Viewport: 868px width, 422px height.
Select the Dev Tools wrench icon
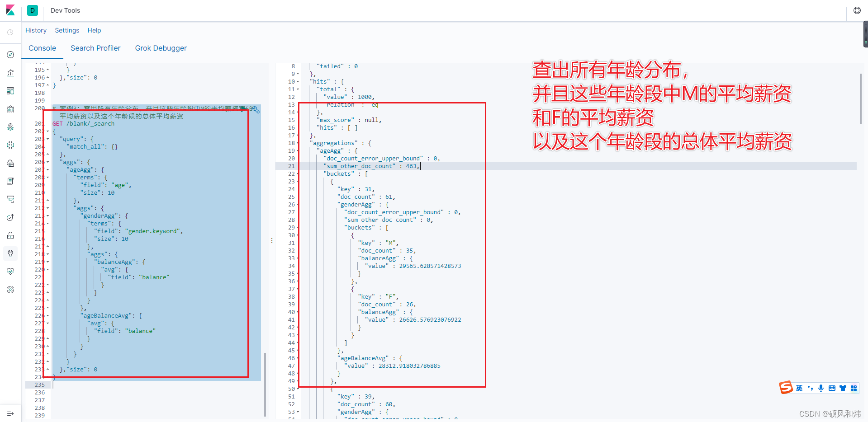click(x=10, y=253)
